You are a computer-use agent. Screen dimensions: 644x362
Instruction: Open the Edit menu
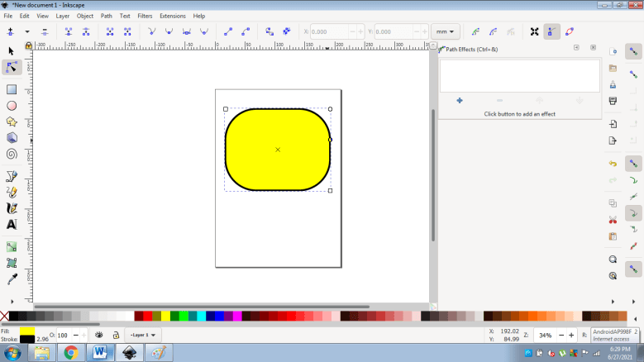pos(24,16)
